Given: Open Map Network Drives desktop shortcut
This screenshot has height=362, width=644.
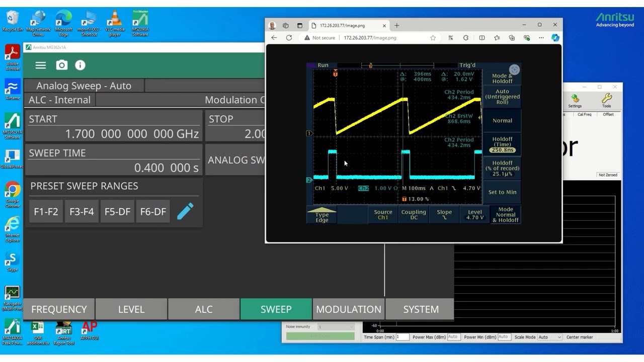Looking at the screenshot, I should click(x=38, y=24).
